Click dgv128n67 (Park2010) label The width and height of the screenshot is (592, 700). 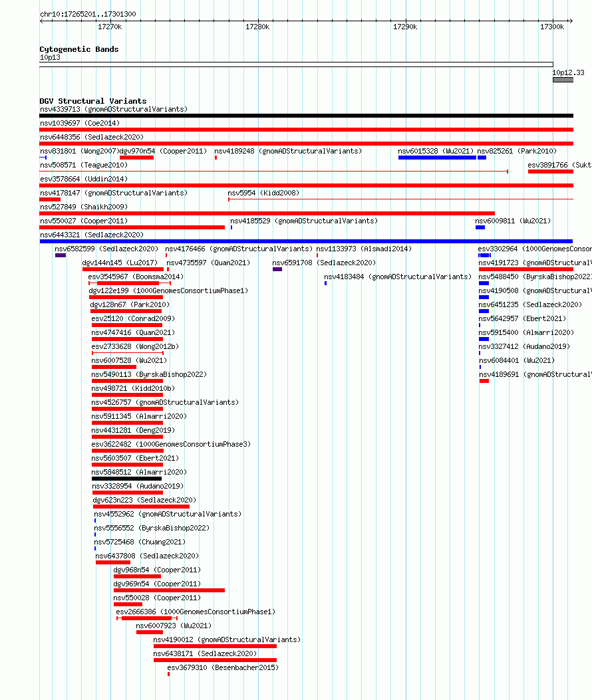[130, 305]
